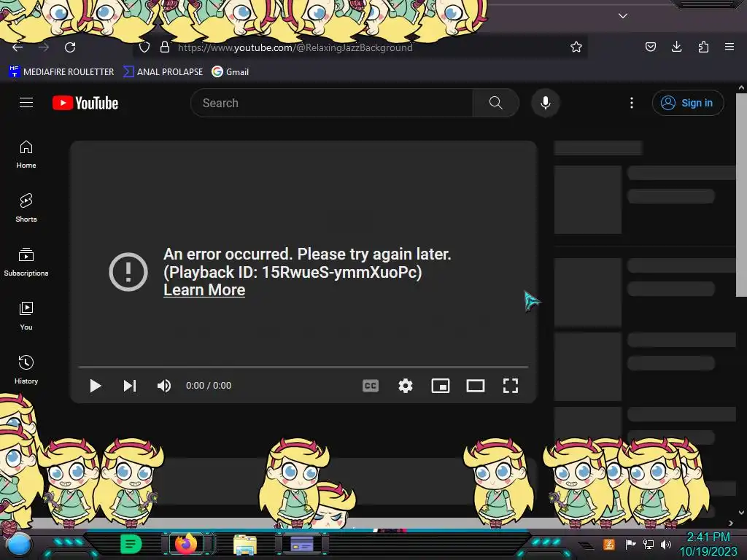The image size is (747, 560).
Task: Focus the YouTube Search box
Action: [x=332, y=103]
